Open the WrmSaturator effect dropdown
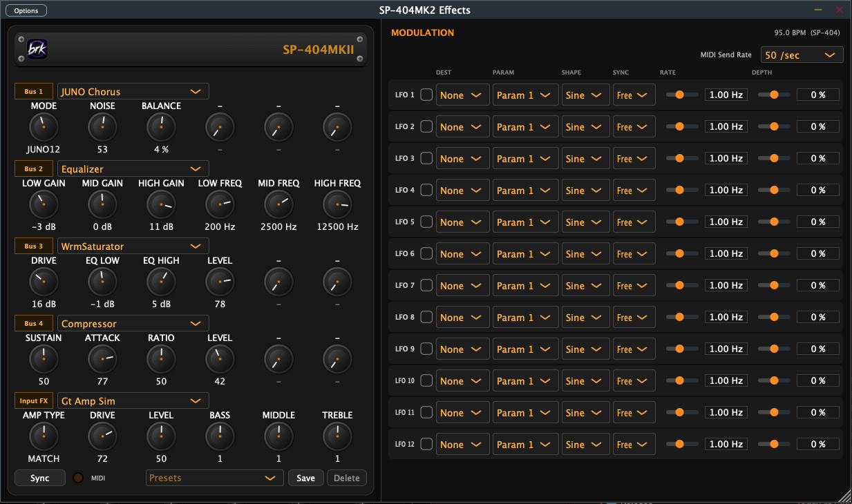852x504 pixels. [x=133, y=246]
